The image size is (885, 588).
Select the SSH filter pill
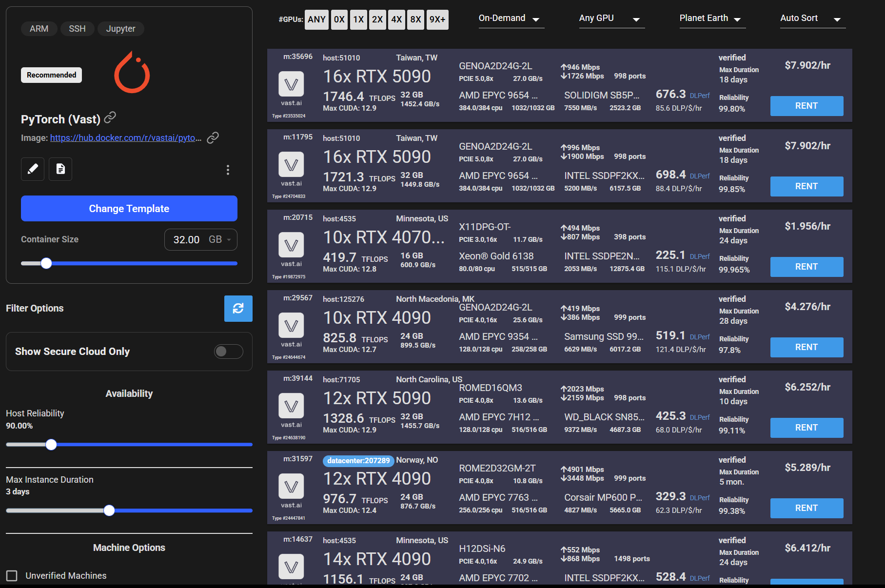click(77, 28)
